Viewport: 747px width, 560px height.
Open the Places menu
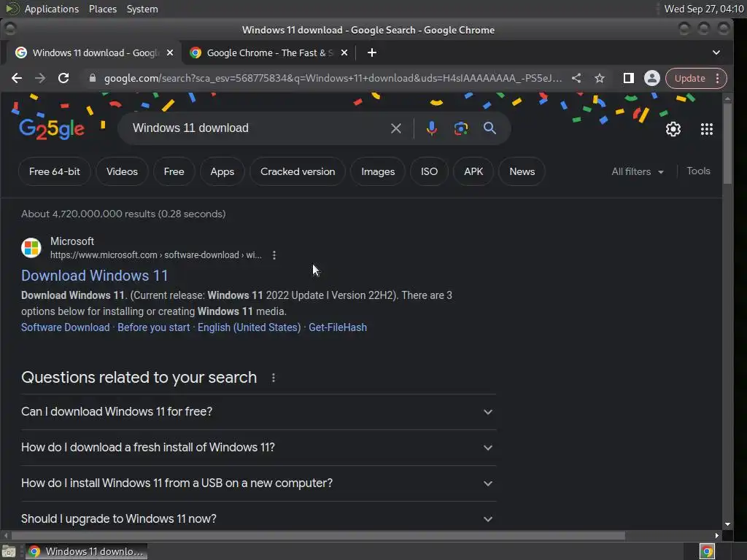coord(103,9)
